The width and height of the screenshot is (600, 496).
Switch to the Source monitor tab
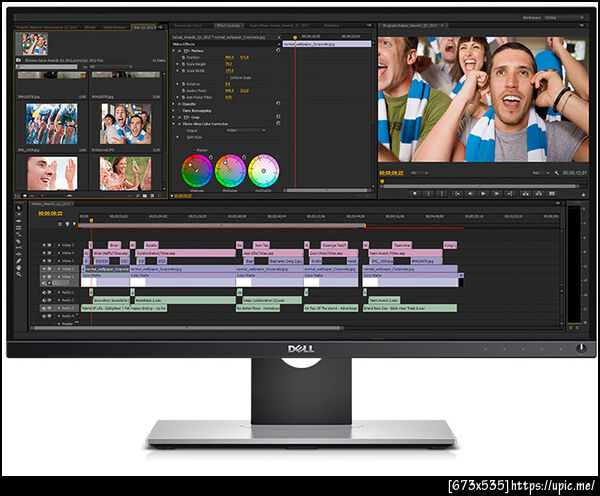(188, 26)
